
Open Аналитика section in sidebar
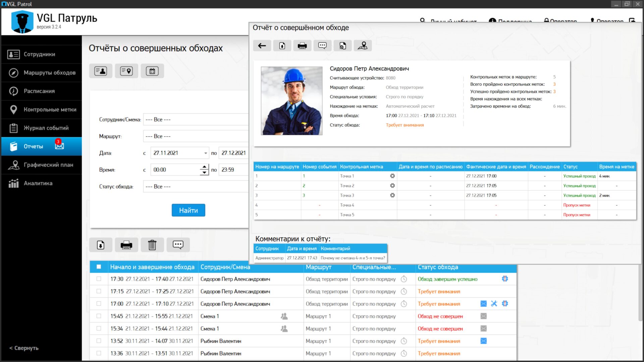(42, 183)
